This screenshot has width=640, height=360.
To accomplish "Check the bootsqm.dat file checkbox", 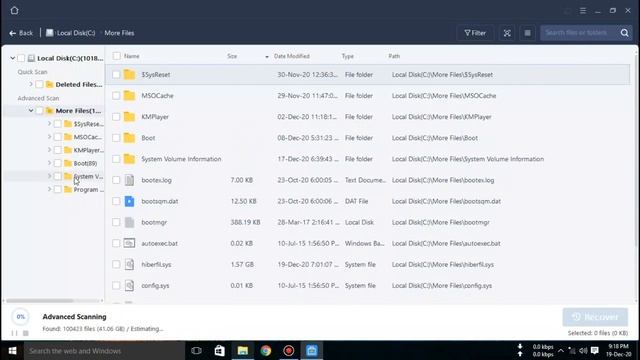I will (x=116, y=201).
